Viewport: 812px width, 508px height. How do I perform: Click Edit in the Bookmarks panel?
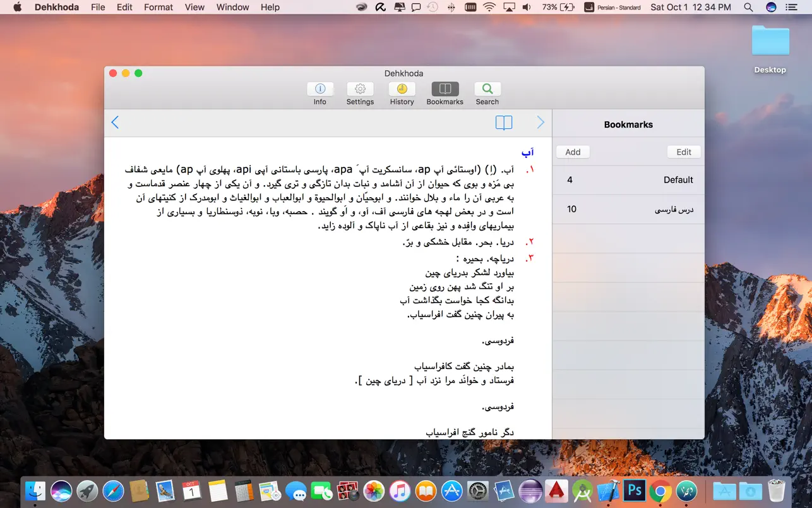click(x=683, y=152)
